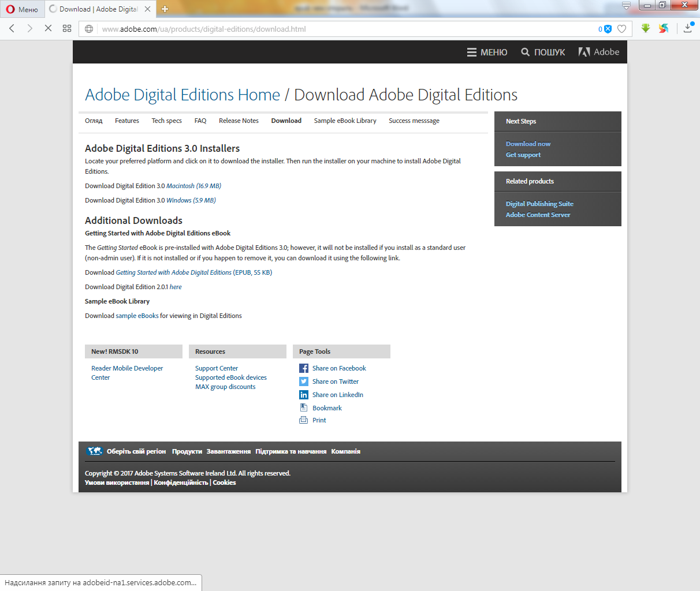
Task: Open browser downloads arrow icon
Action: point(687,28)
